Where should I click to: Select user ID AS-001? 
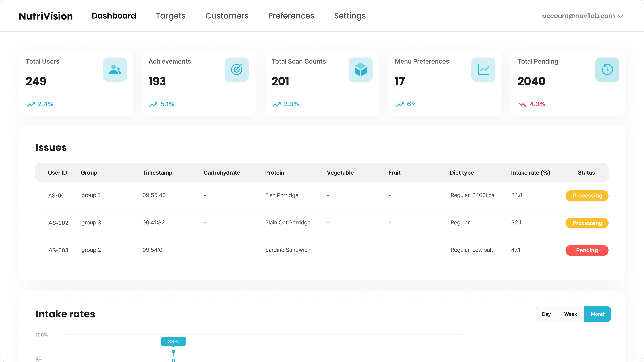tap(58, 196)
